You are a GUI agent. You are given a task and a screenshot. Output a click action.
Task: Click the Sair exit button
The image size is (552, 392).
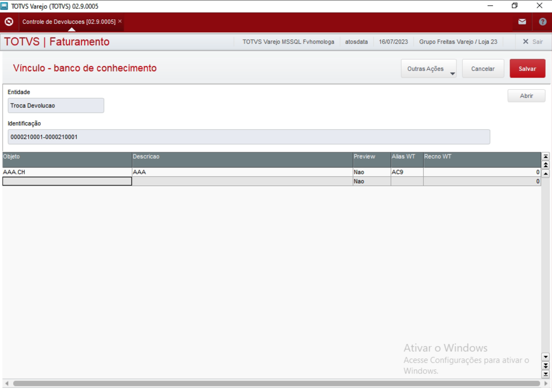pyautogui.click(x=533, y=42)
